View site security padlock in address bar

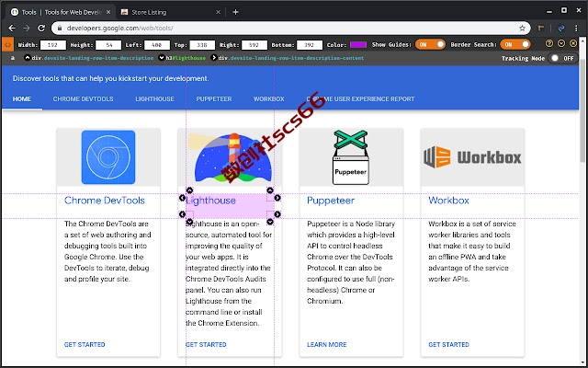pos(59,29)
